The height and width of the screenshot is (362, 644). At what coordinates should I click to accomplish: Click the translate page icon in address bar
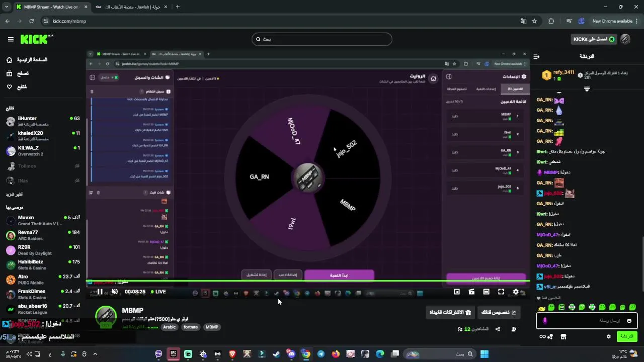tap(523, 21)
